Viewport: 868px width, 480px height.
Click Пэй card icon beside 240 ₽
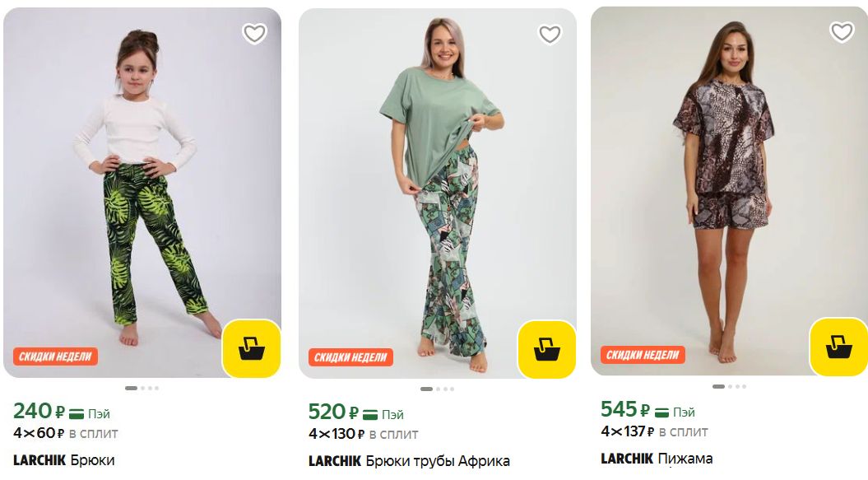coord(77,413)
